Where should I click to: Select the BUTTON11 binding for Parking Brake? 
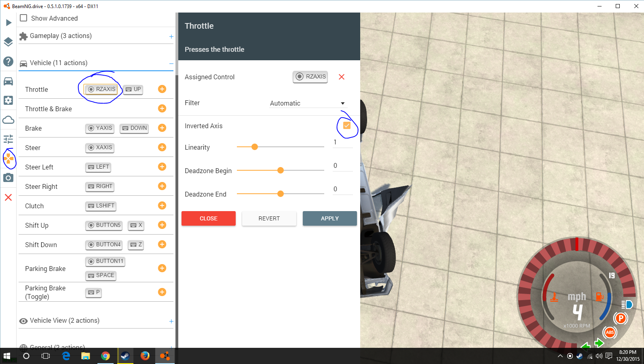coord(105,261)
